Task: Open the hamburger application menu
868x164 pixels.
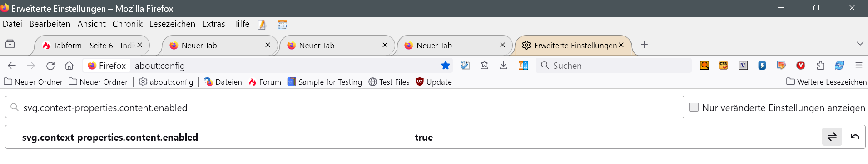Action: tap(858, 65)
